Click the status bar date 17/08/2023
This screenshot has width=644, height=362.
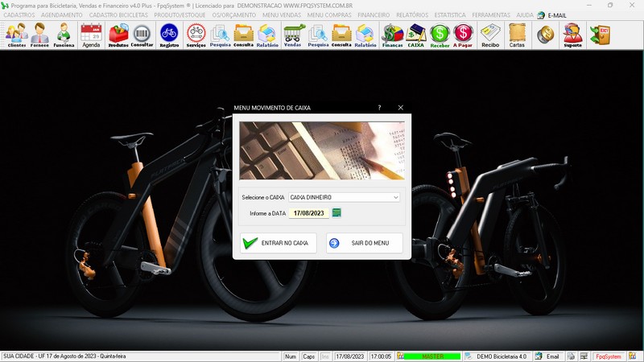[350, 356]
